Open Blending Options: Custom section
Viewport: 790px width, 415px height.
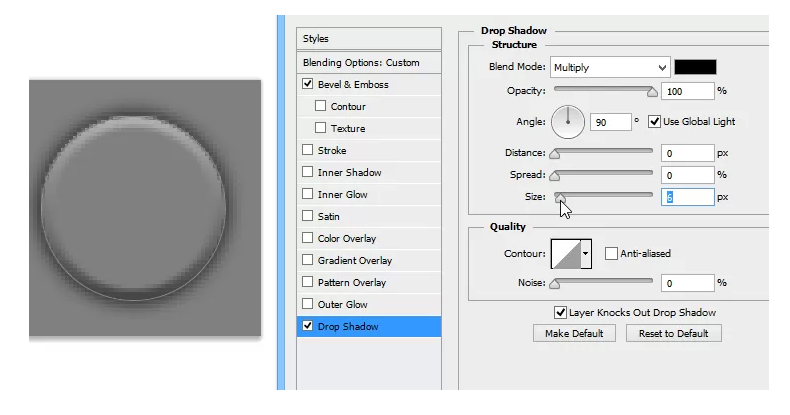pos(369,62)
